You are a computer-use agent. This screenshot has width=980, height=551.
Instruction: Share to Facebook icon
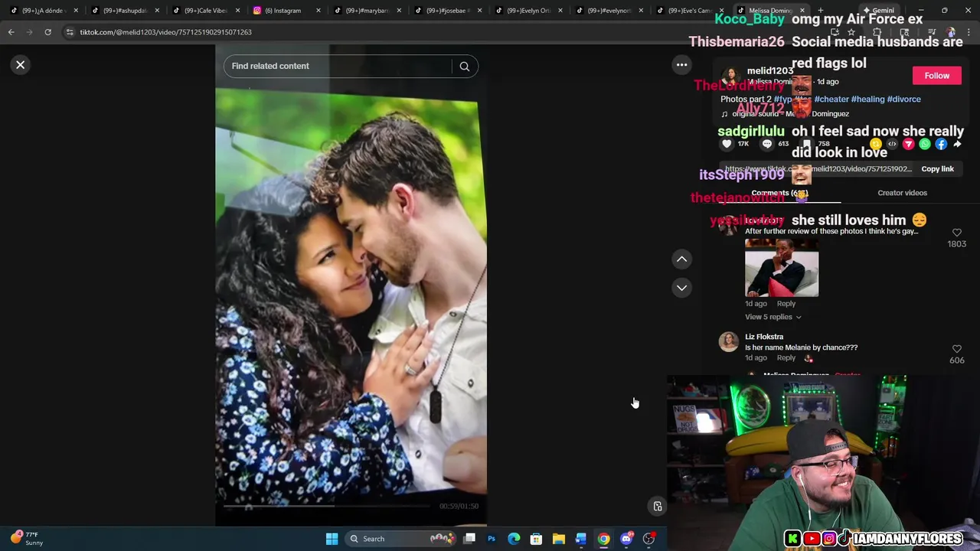941,144
